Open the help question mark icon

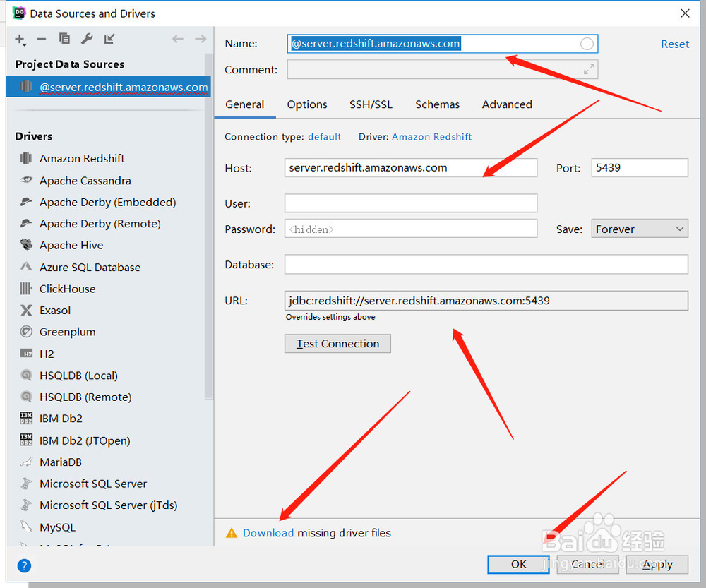pyautogui.click(x=24, y=565)
